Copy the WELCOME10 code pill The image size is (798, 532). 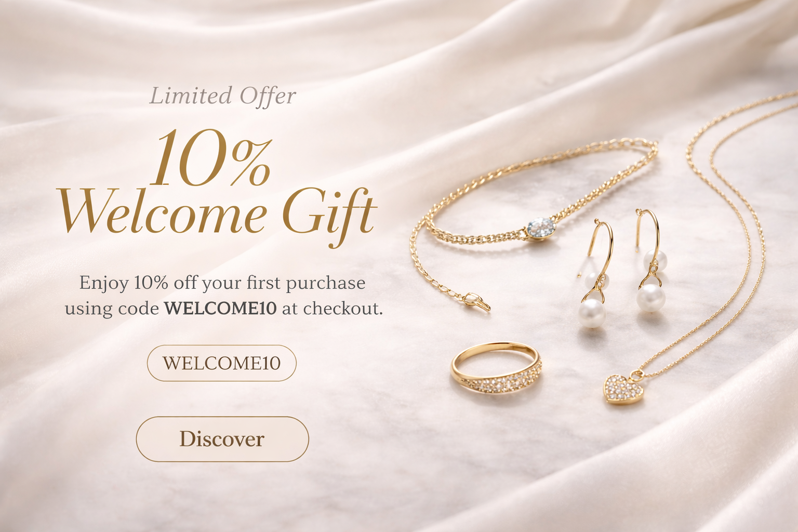[x=222, y=363]
